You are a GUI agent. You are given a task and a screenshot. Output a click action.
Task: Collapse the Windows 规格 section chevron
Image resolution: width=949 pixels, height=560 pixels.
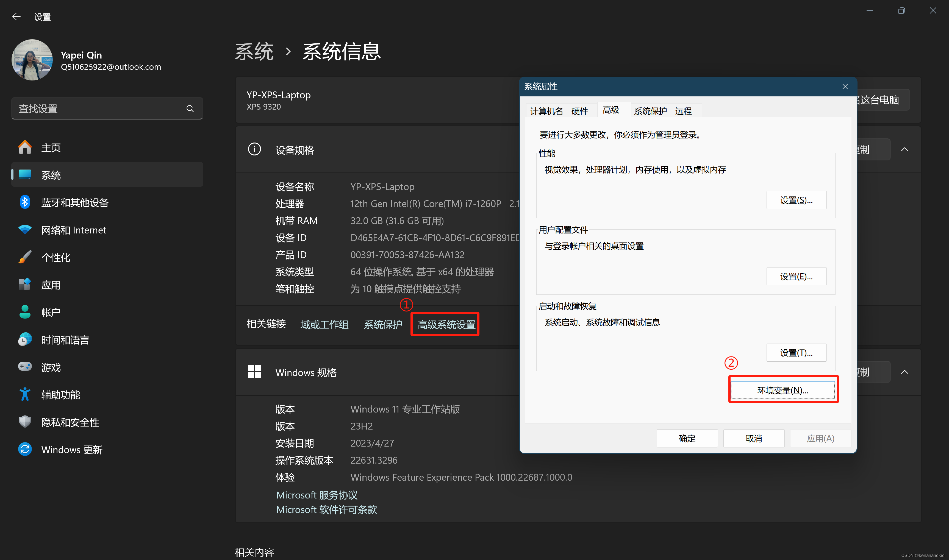904,372
